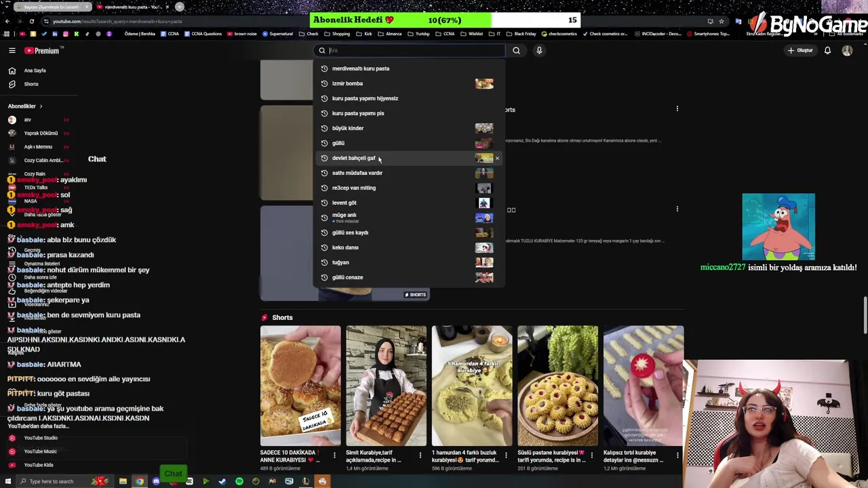Open Süslü pastane kurabiyesi short
The width and height of the screenshot is (868, 488).
[x=558, y=385]
